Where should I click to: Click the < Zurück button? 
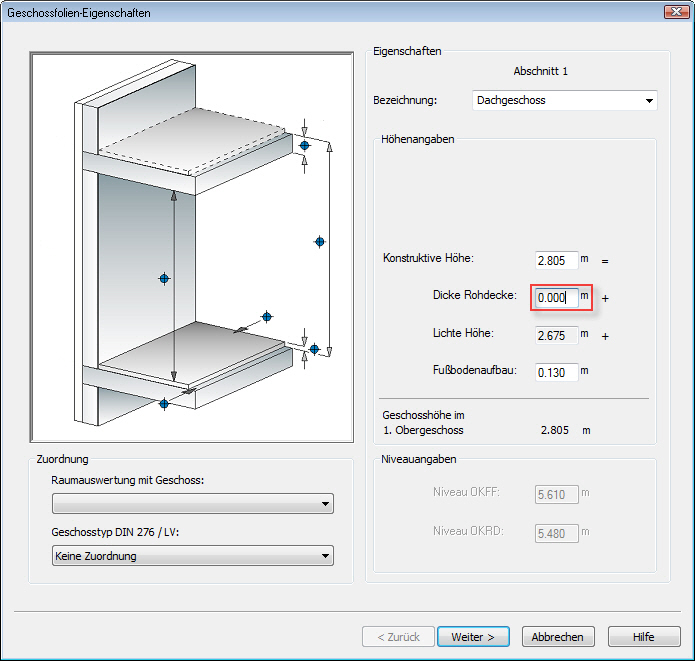(398, 637)
